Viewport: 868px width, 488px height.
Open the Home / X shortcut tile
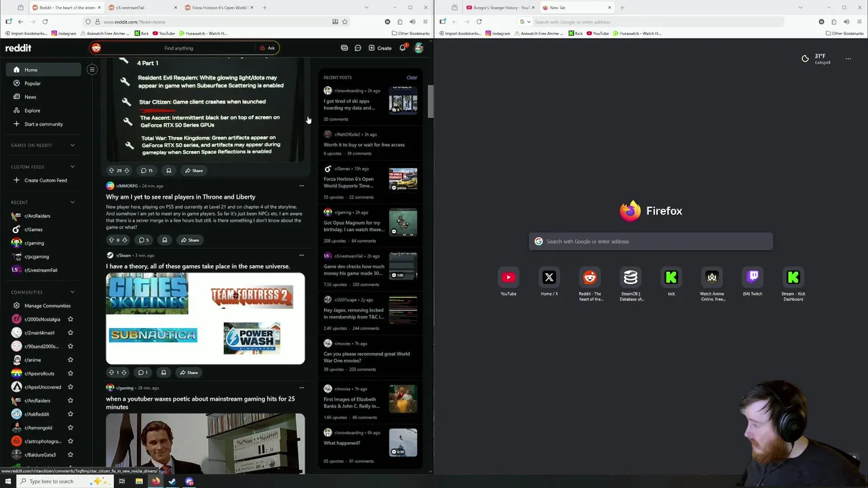(549, 277)
